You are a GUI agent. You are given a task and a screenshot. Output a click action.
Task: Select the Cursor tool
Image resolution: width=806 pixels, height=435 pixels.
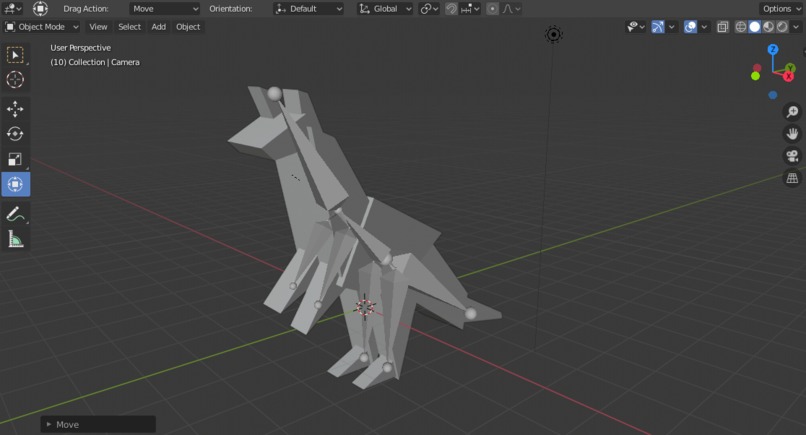pyautogui.click(x=15, y=79)
